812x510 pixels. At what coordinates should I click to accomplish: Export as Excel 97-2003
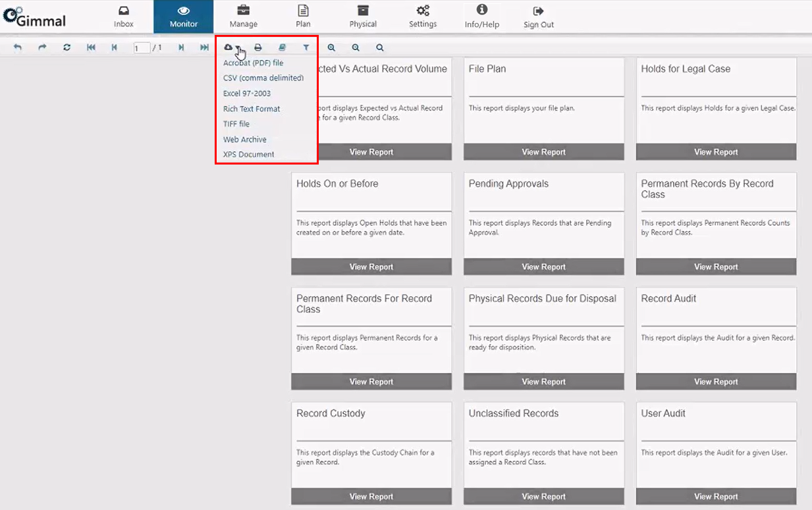(x=246, y=93)
